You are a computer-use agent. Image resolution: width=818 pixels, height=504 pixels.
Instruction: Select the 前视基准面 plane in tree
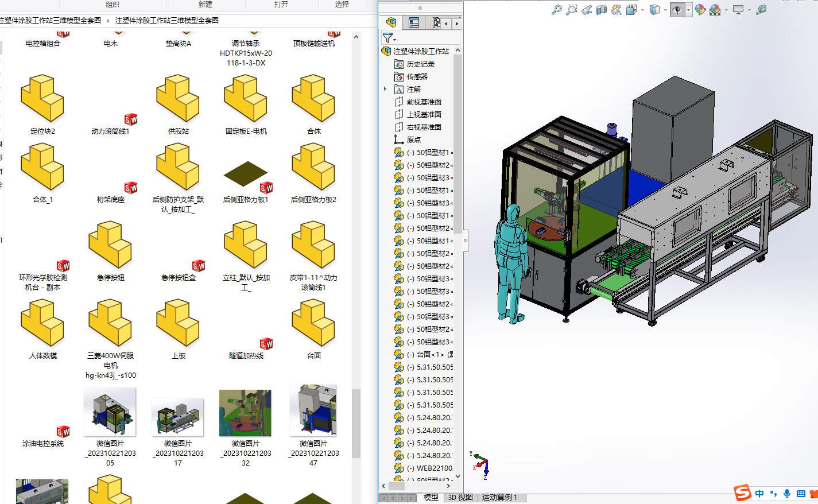coord(424,102)
